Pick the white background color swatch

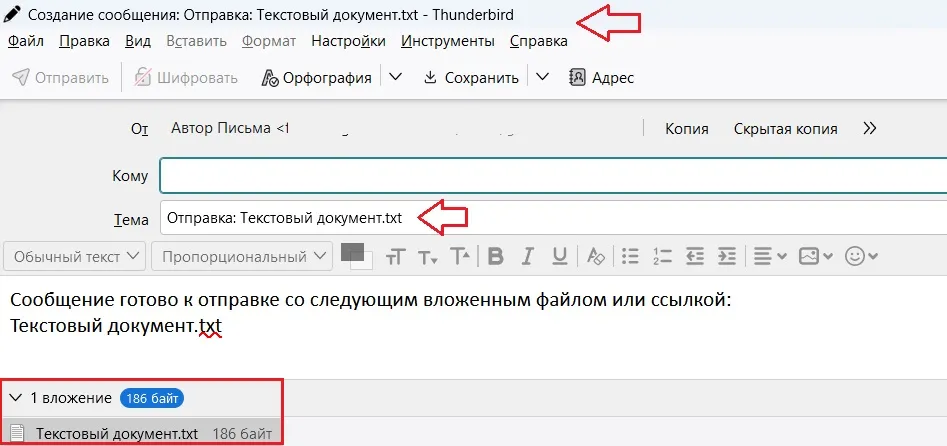coord(367,262)
